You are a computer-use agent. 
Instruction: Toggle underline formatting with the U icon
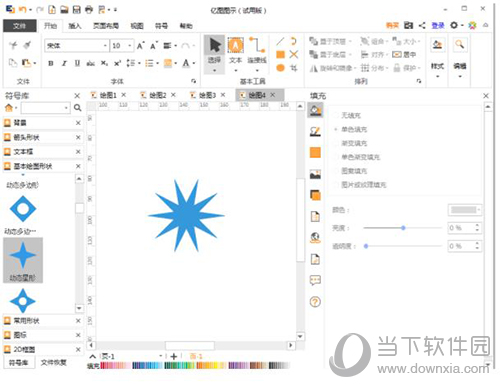pyautogui.click(x=77, y=63)
